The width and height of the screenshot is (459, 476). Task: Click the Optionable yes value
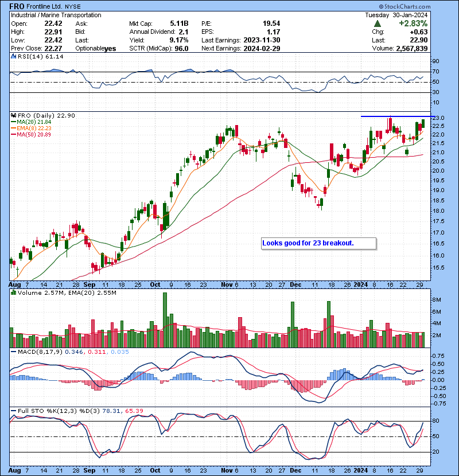pyautogui.click(x=110, y=49)
